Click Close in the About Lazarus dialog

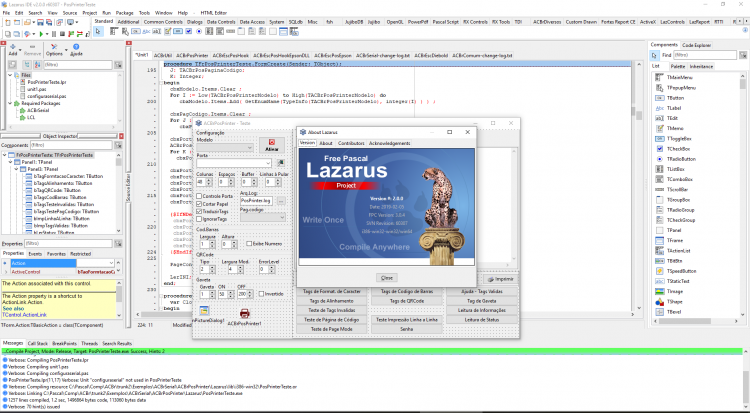(x=386, y=278)
